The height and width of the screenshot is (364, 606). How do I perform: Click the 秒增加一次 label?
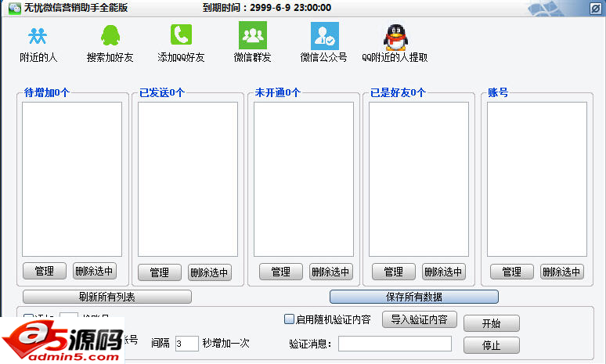[226, 343]
